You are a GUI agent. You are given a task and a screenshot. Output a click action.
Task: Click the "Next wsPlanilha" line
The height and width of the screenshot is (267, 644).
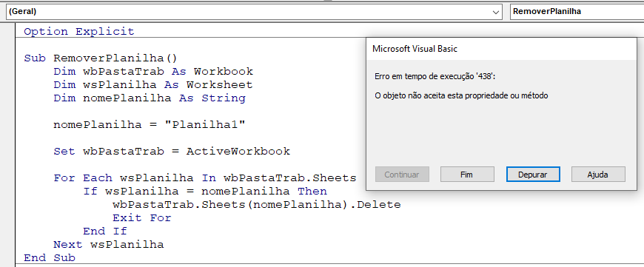tap(108, 245)
